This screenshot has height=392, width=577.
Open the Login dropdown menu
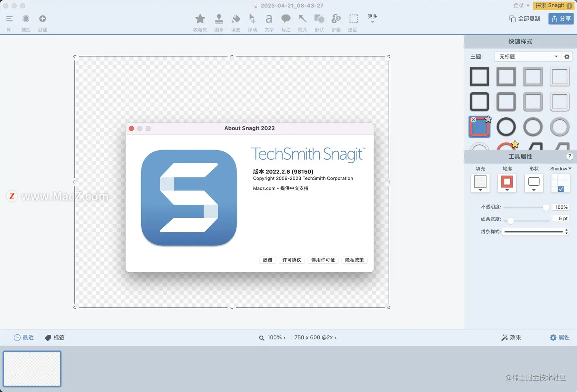521,5
